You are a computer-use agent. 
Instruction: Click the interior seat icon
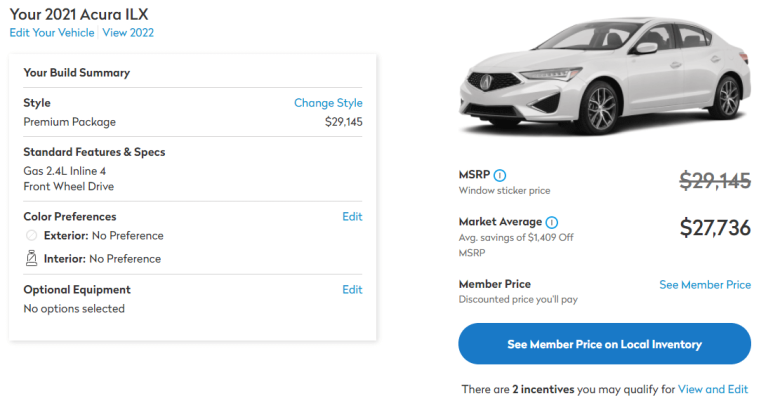pyautogui.click(x=31, y=259)
